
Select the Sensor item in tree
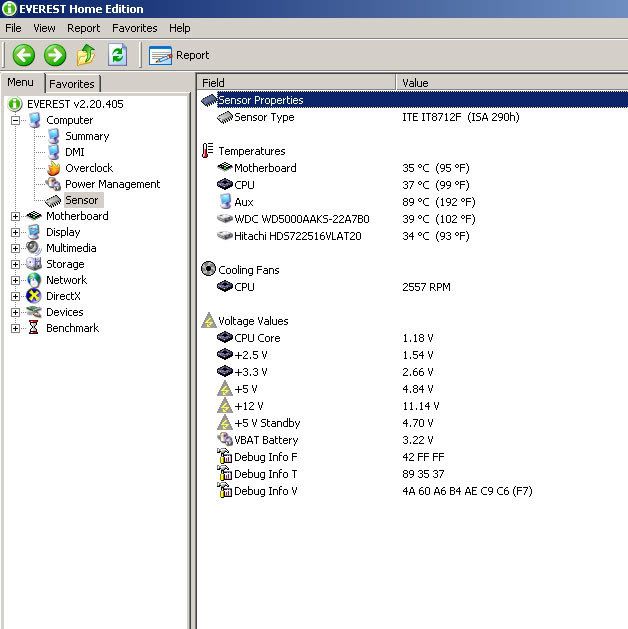click(x=82, y=200)
